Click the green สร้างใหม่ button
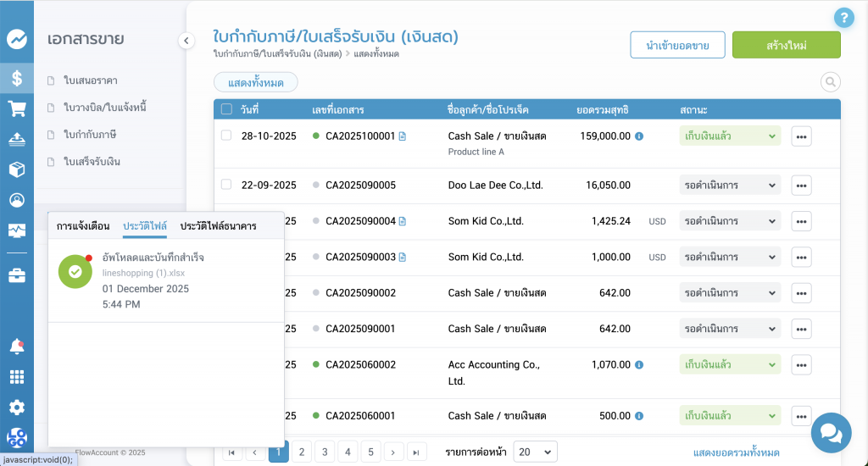Image resolution: width=868 pixels, height=466 pixels. click(786, 45)
